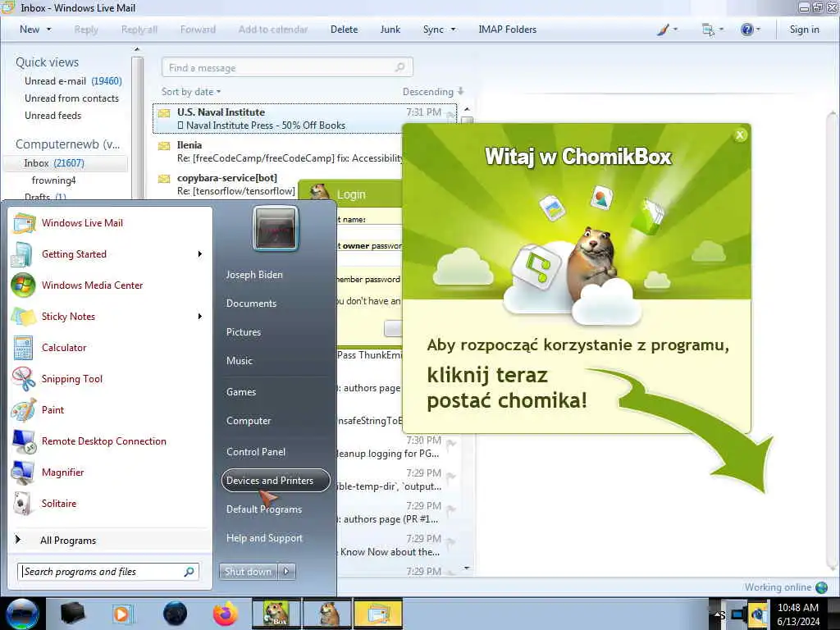This screenshot has width=840, height=630.
Task: Open the Firefox taskbar icon
Action: [226, 614]
